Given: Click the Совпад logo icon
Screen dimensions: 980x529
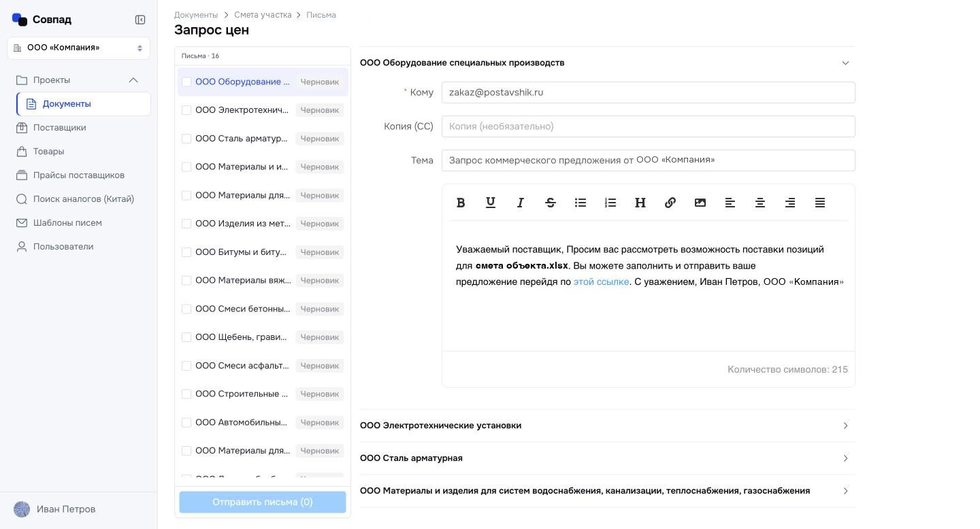Looking at the screenshot, I should [x=20, y=20].
